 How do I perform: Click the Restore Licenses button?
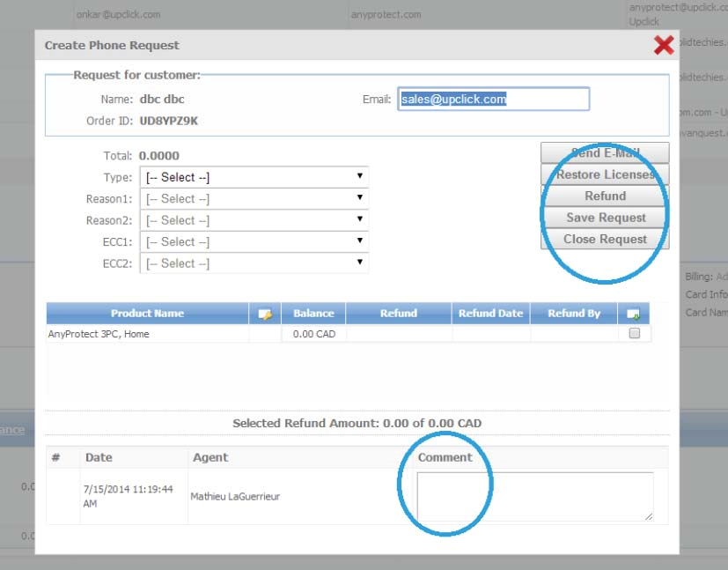(x=604, y=174)
